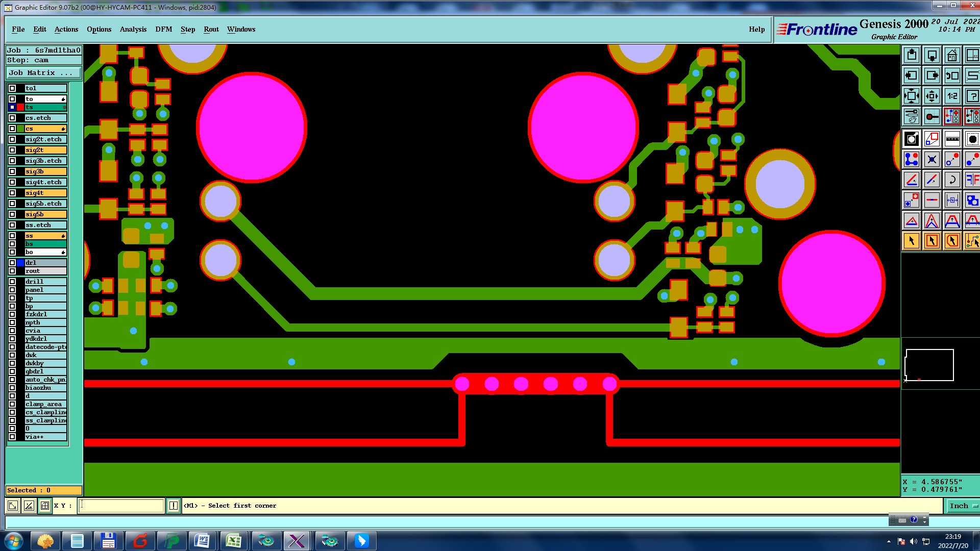This screenshot has width=980, height=551.
Task: Click the delete X feature icon
Action: pyautogui.click(x=932, y=160)
